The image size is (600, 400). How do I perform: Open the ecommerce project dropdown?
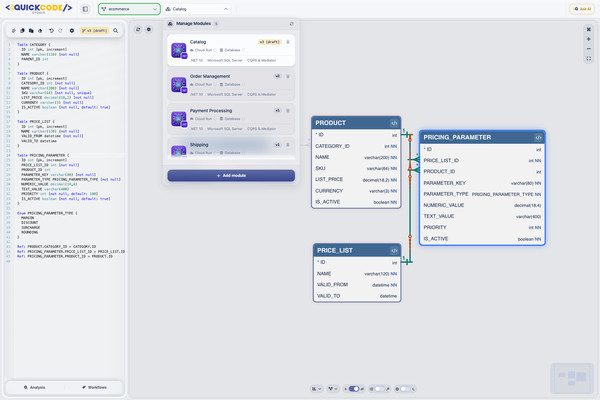(x=129, y=9)
